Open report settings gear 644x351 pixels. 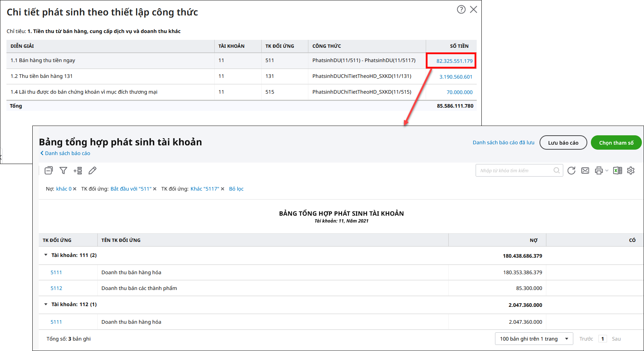click(631, 170)
